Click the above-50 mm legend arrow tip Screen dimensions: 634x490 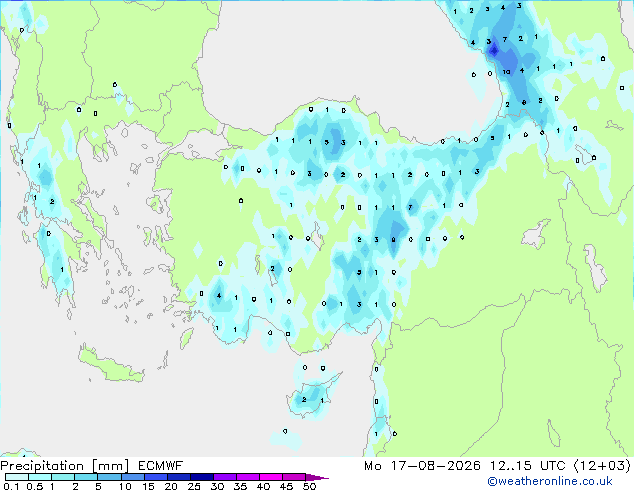317,477
